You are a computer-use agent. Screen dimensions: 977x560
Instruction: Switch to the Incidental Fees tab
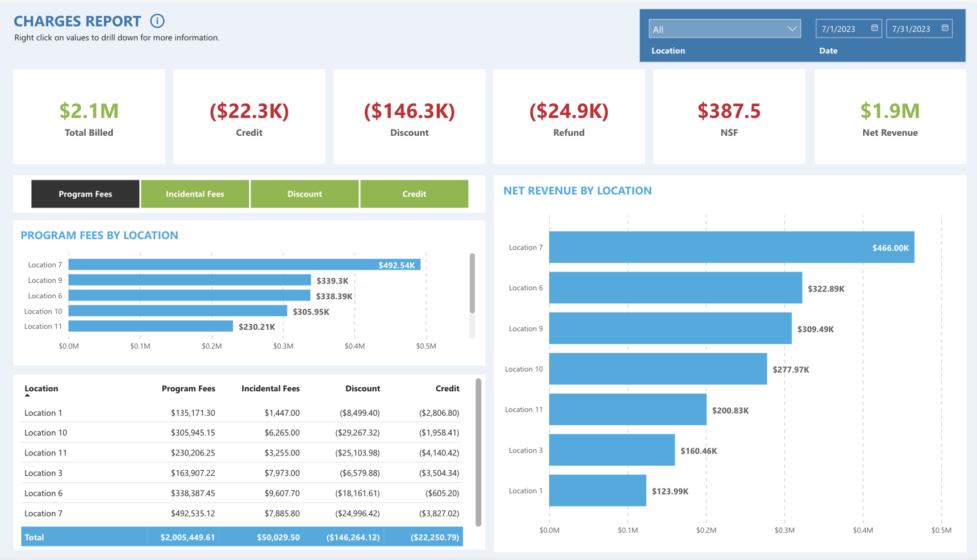point(195,194)
